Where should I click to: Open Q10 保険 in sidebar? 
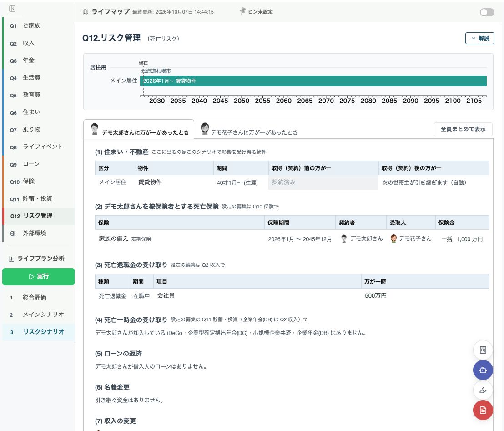coord(39,182)
